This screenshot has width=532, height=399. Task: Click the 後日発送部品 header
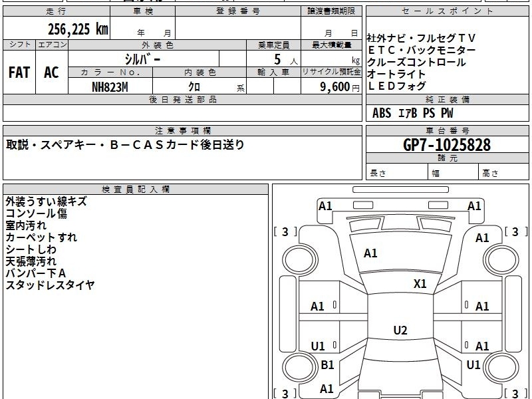tap(182, 99)
